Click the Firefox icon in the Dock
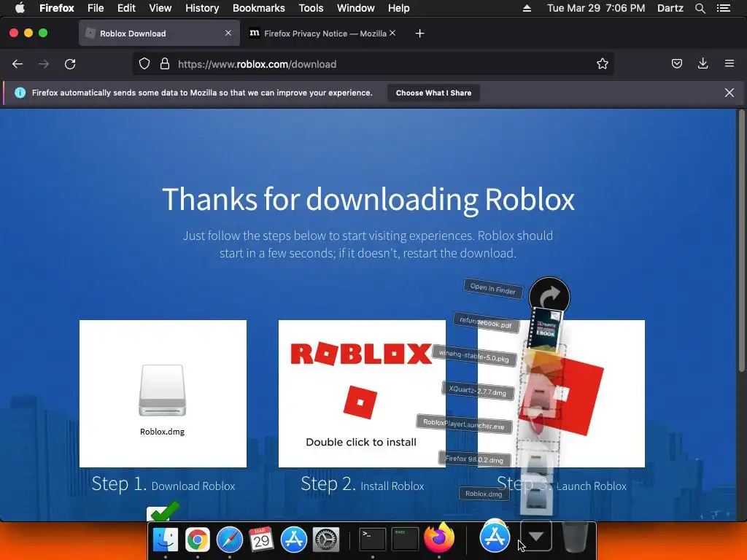This screenshot has height=560, width=747. (438, 538)
